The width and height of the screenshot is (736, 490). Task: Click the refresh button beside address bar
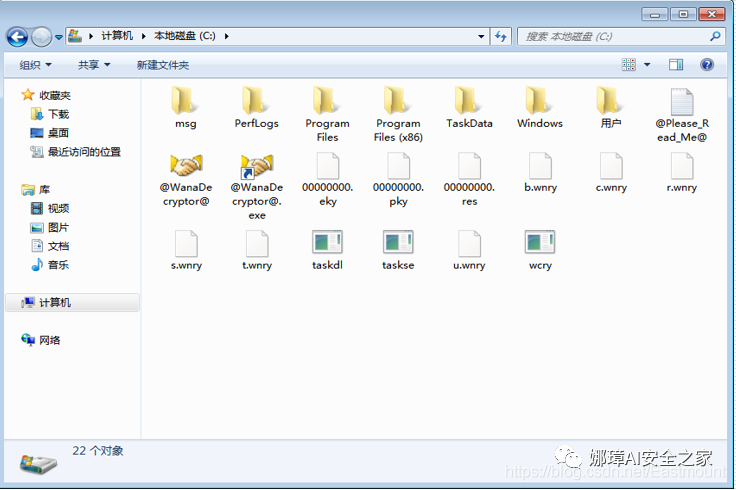coord(501,36)
